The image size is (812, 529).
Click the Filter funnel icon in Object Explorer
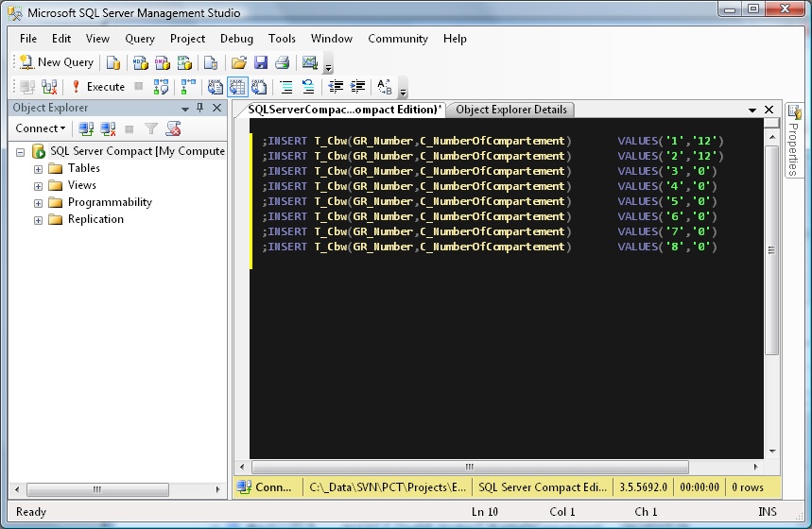click(x=150, y=128)
